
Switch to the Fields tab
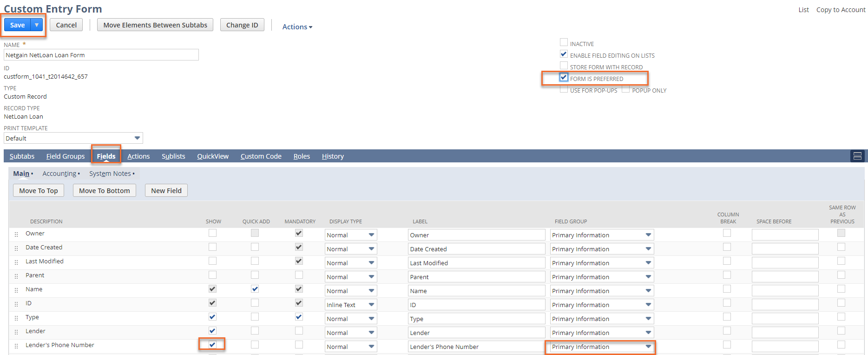coord(106,156)
